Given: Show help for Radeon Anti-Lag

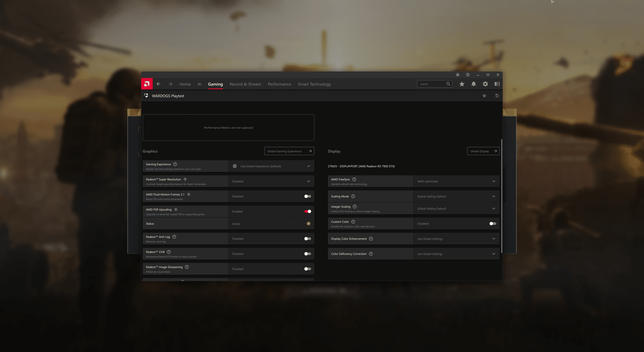Looking at the screenshot, I should [x=174, y=237].
